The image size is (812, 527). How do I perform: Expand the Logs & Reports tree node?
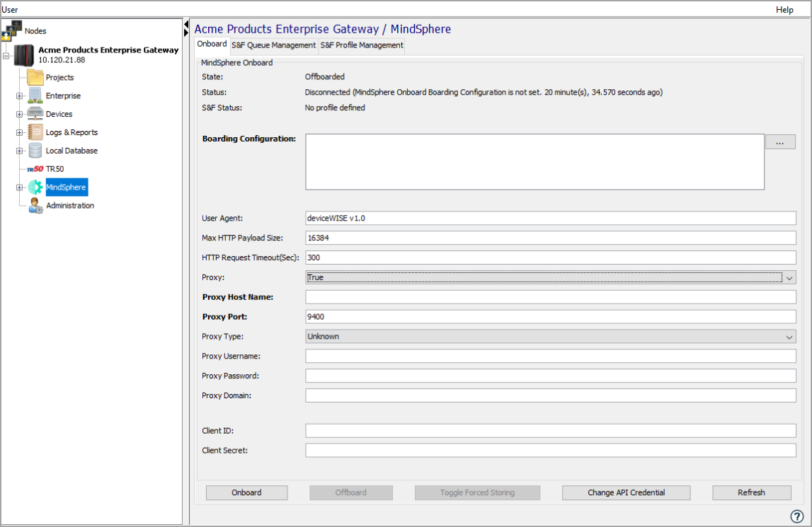pyautogui.click(x=19, y=132)
